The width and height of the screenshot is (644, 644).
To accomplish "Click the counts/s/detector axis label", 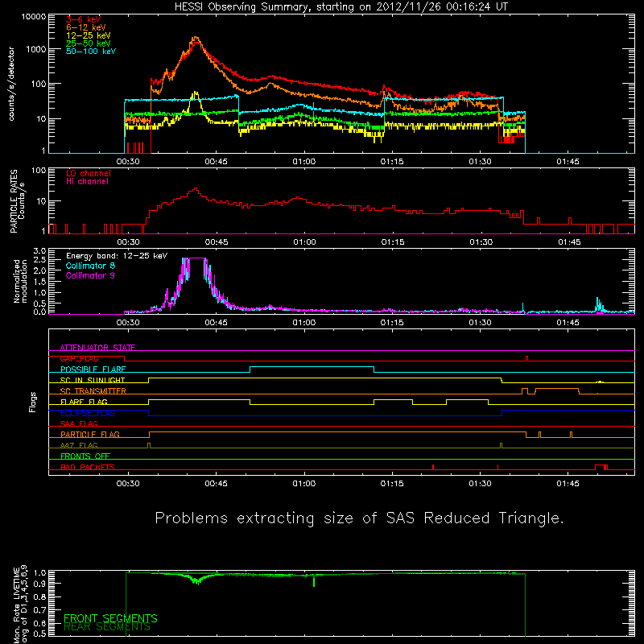I will [x=11, y=84].
